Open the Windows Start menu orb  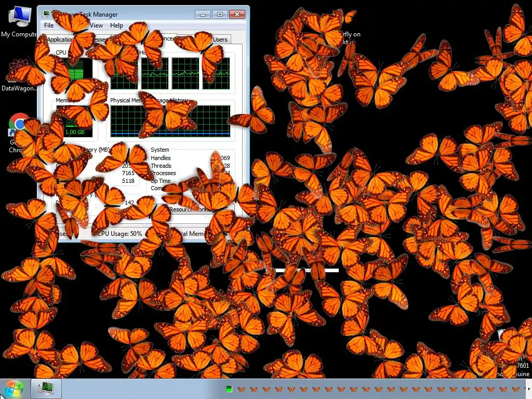tap(14, 389)
